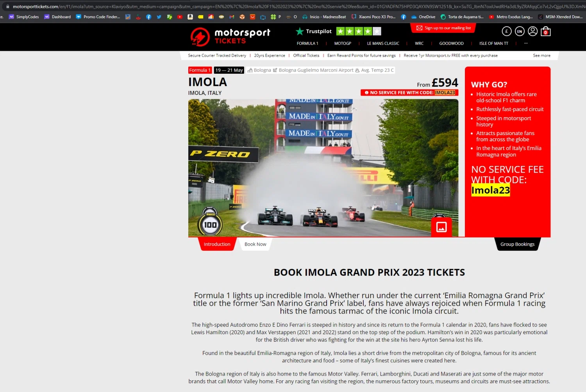
Task: Click the 19 — 21 May date badge
Action: pos(229,70)
